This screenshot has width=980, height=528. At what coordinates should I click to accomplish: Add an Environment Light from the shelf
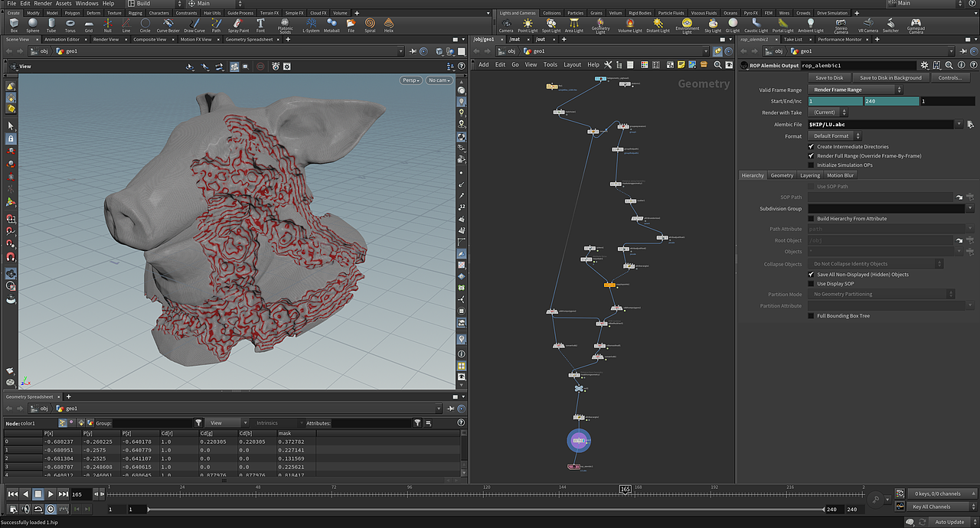coord(687,24)
